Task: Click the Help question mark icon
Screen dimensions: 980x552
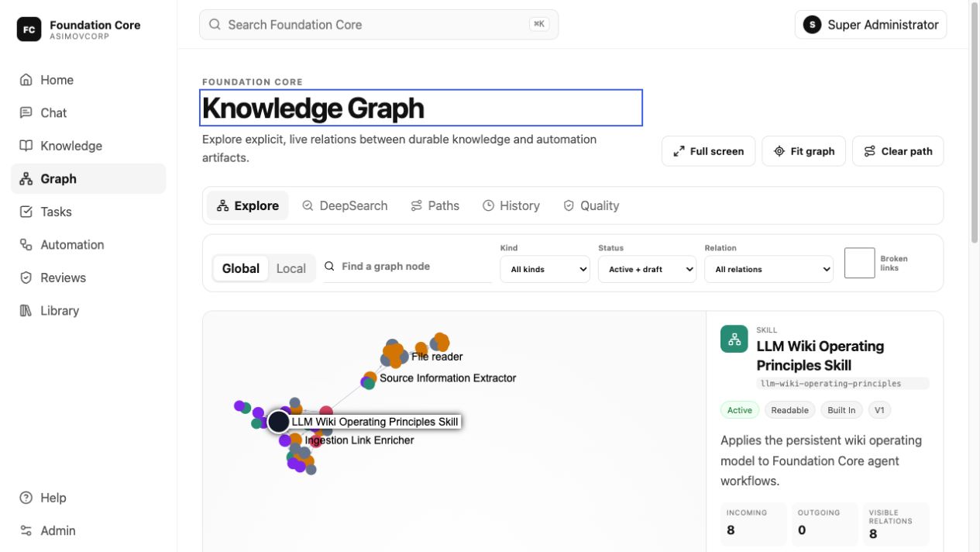Action: tap(26, 498)
